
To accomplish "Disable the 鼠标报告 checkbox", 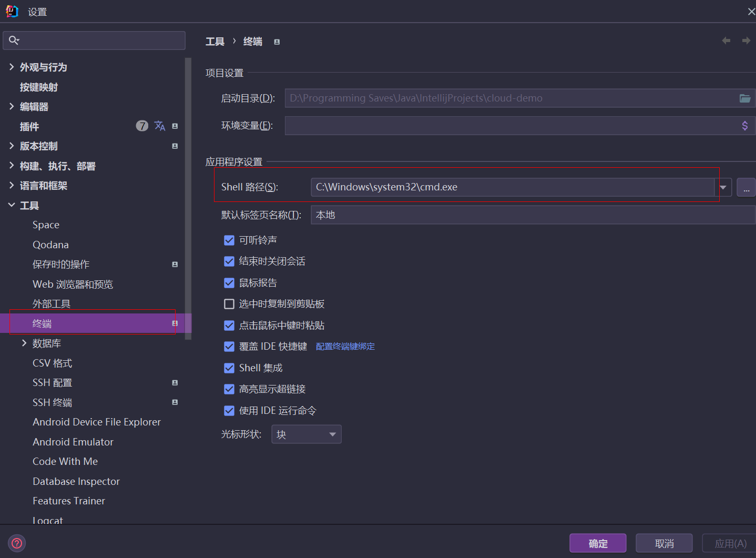I will point(229,283).
